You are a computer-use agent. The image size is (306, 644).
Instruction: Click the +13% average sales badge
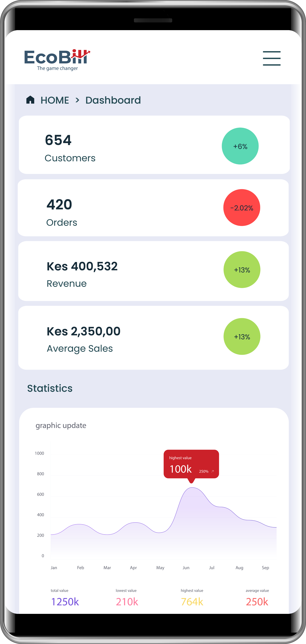242,336
